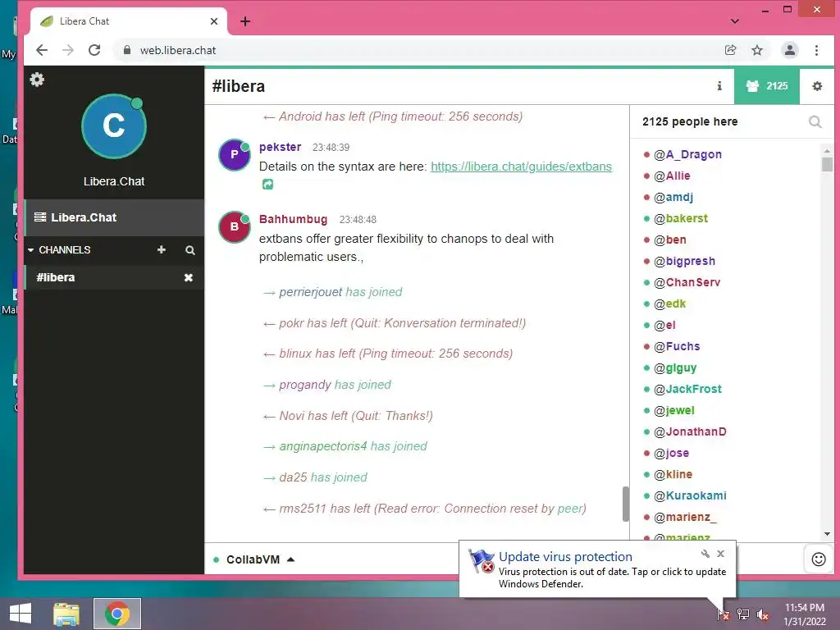This screenshot has width=840, height=630.
Task: Click progandy in join message
Action: tap(305, 385)
